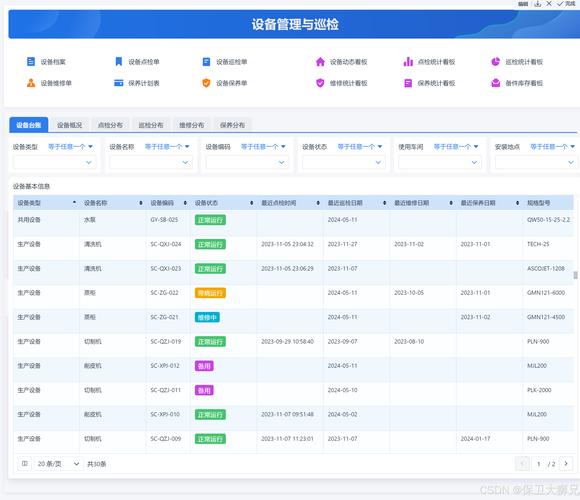Go to the next table page
Viewport: 580px width, 500px height.
(566, 463)
